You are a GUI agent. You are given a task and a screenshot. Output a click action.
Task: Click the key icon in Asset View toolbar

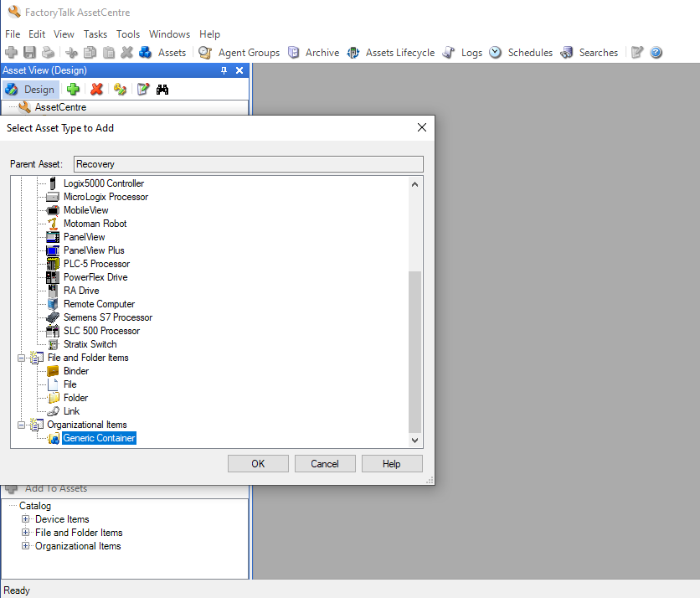click(x=120, y=90)
